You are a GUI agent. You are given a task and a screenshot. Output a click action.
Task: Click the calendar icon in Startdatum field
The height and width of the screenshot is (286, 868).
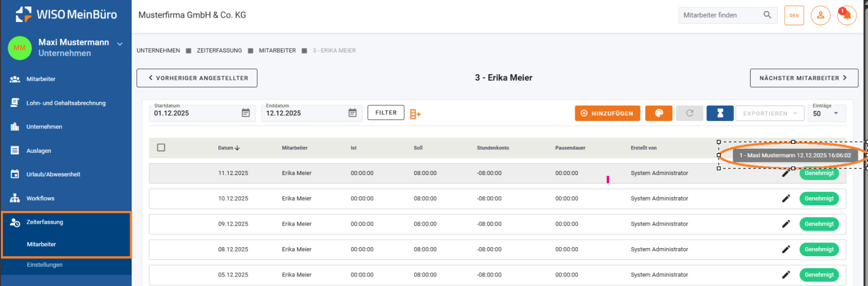click(x=245, y=113)
